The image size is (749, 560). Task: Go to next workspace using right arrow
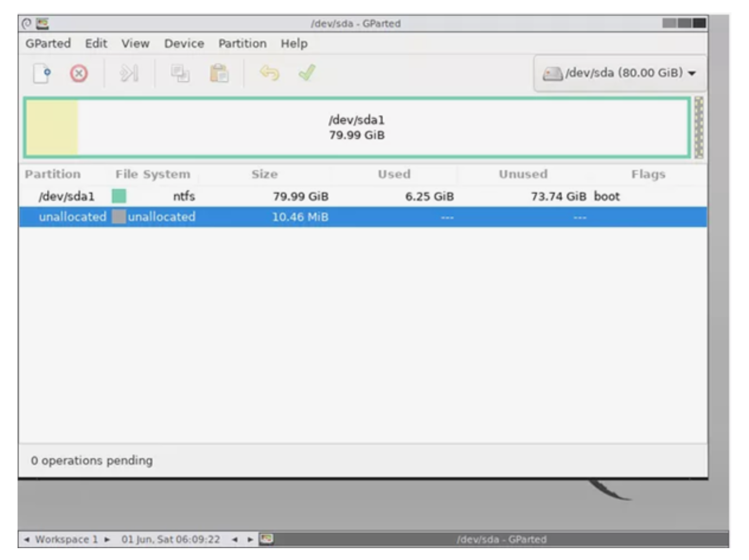tap(107, 539)
